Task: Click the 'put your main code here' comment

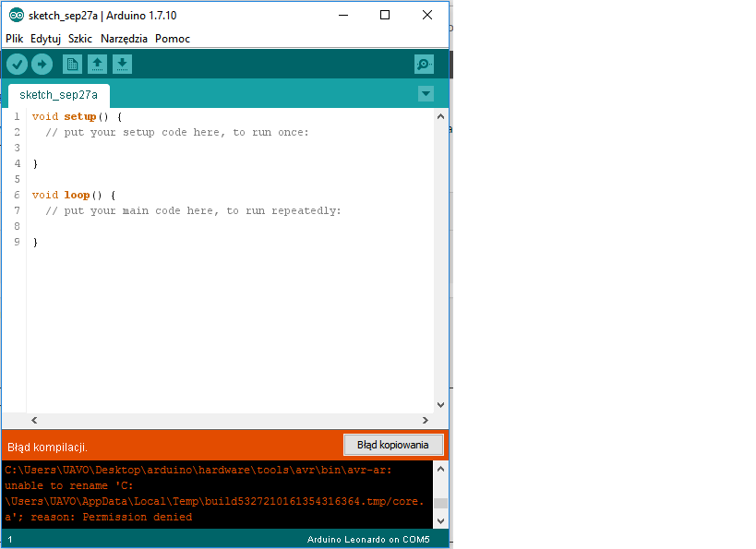Action: pos(193,211)
